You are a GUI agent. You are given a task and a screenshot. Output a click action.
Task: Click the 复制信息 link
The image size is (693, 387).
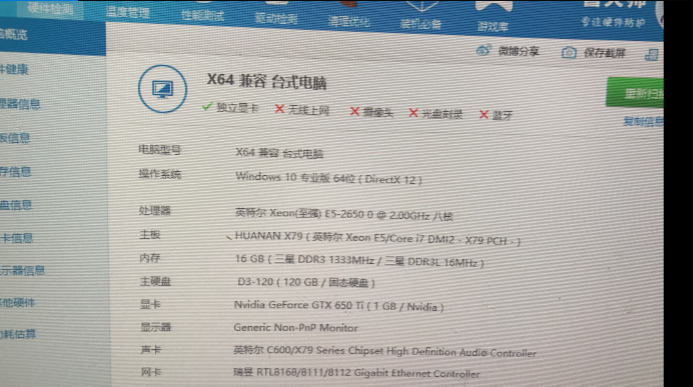pyautogui.click(x=643, y=121)
